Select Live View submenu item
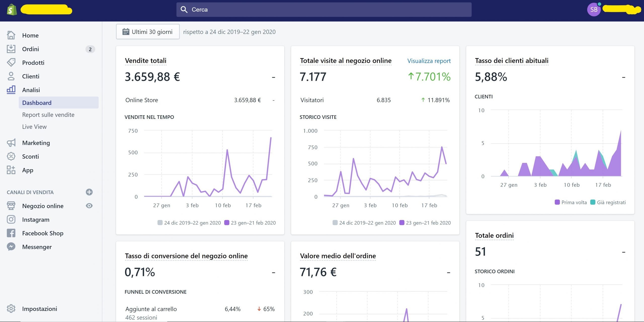The width and height of the screenshot is (644, 322). pos(34,127)
